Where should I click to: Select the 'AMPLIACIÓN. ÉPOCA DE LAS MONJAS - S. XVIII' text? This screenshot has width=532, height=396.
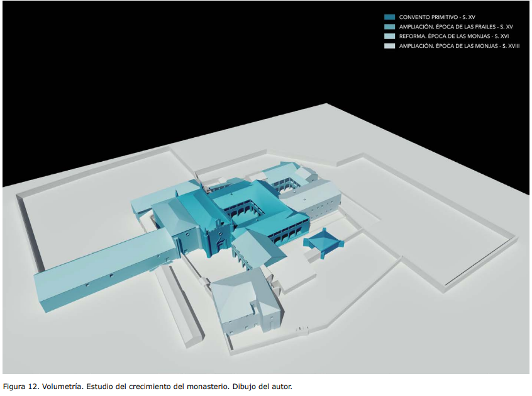point(459,46)
